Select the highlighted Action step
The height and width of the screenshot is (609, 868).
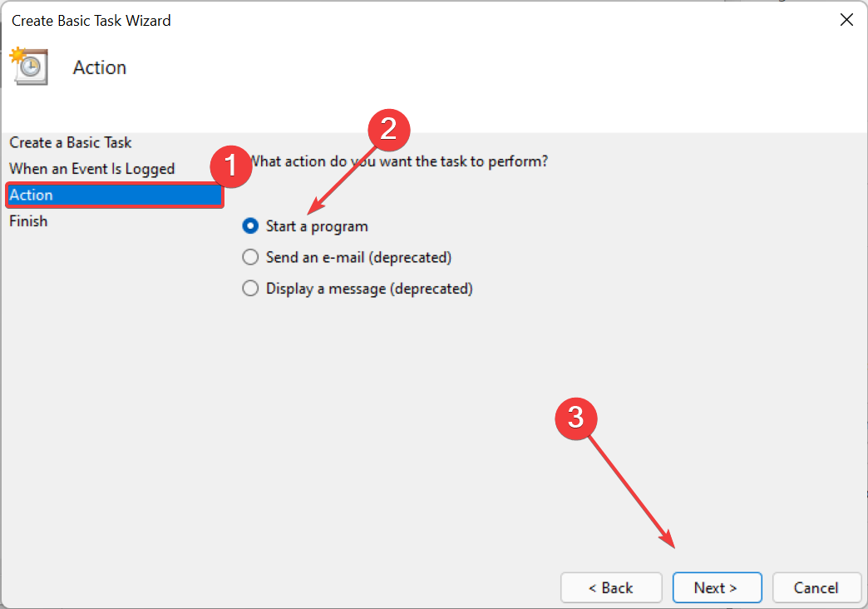(115, 195)
